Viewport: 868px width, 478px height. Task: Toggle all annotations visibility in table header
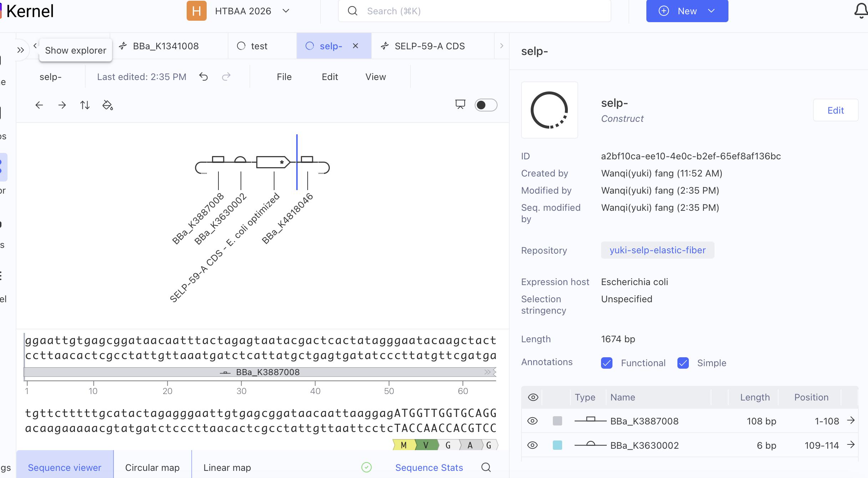tap(533, 397)
